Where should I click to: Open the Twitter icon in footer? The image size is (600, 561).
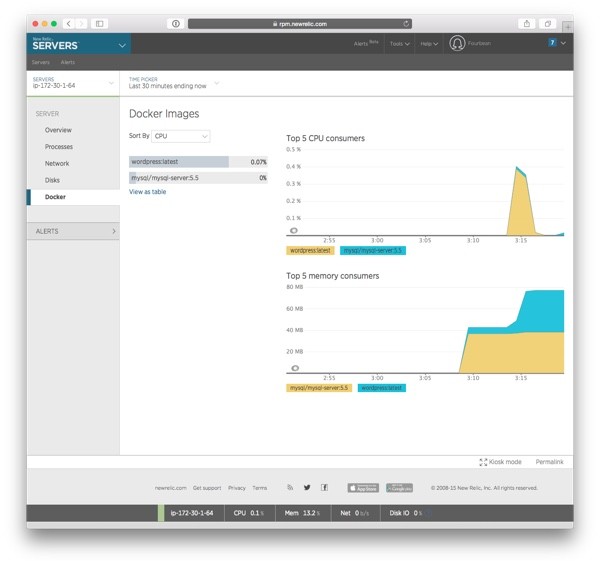[307, 487]
